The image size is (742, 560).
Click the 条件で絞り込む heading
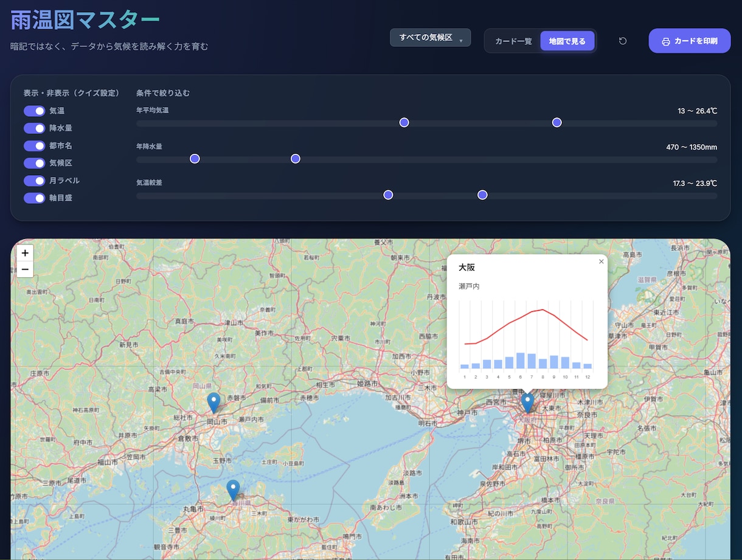pos(163,93)
